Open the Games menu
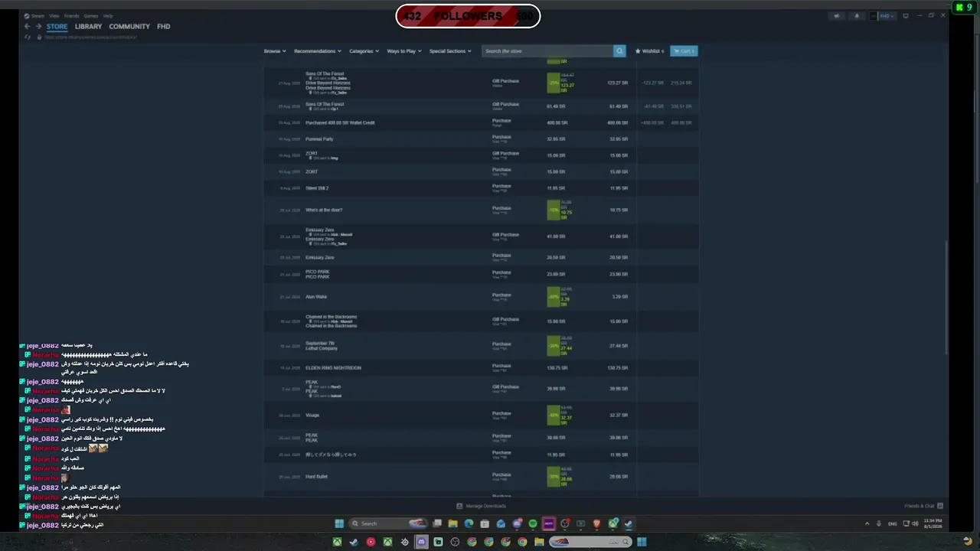This screenshot has height=551, width=980. point(91,15)
